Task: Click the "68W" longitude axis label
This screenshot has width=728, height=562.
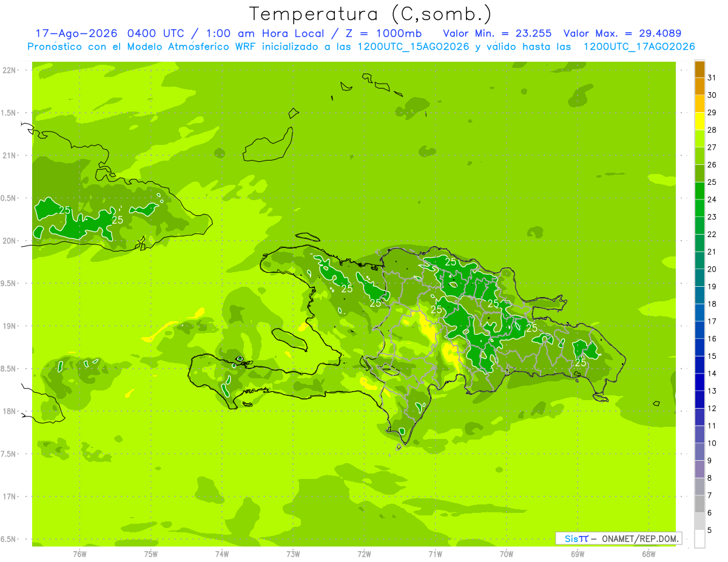Action: pos(649,554)
